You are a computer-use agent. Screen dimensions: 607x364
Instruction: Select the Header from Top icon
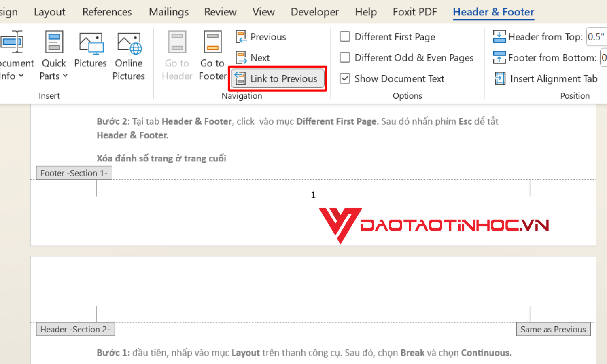coord(499,36)
